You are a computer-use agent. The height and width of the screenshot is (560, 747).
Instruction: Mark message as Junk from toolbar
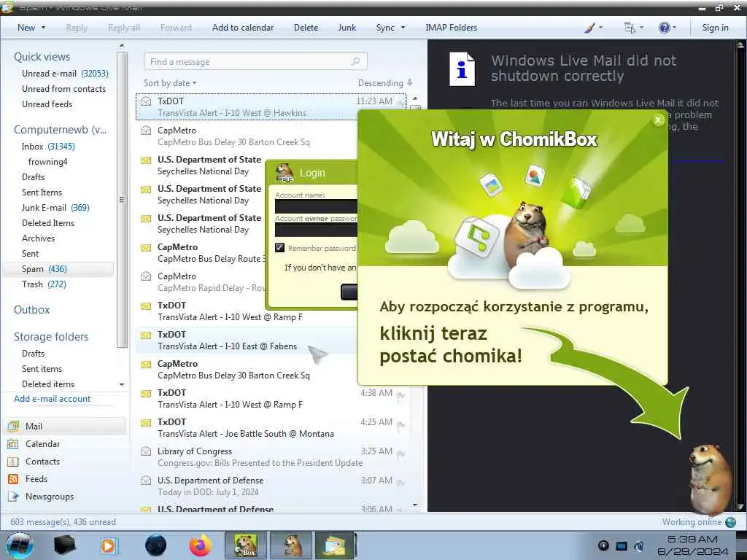point(347,28)
